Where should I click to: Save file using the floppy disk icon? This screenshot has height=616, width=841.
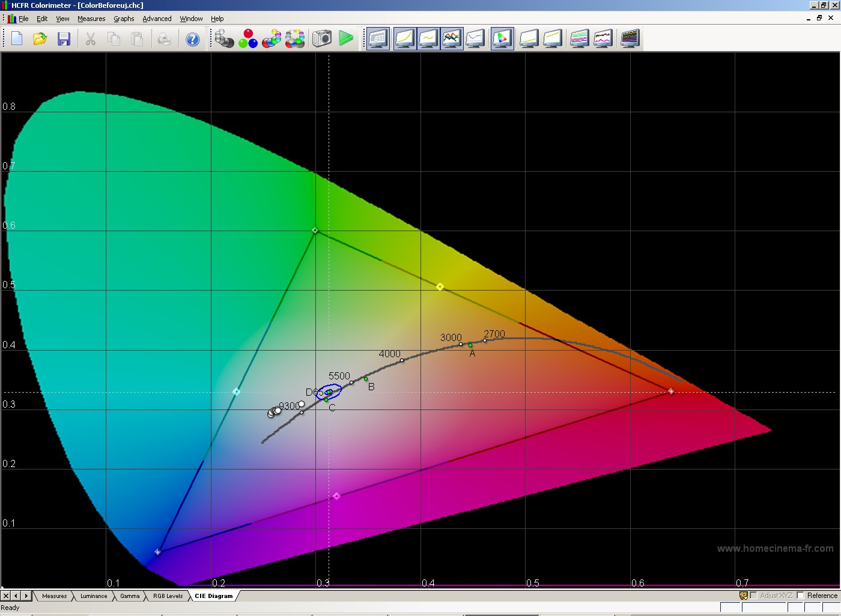pos(64,39)
